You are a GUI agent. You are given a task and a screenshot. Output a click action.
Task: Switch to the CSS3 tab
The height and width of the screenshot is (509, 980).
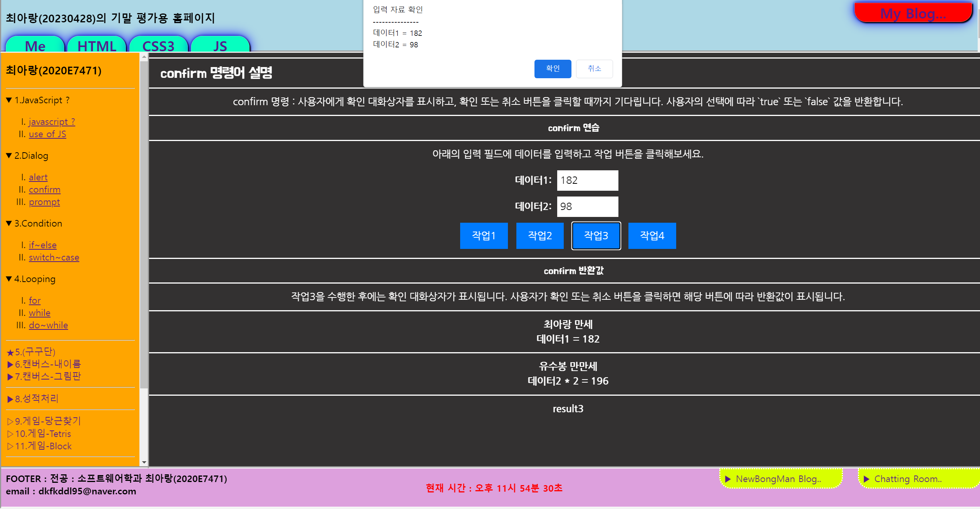[x=158, y=45]
